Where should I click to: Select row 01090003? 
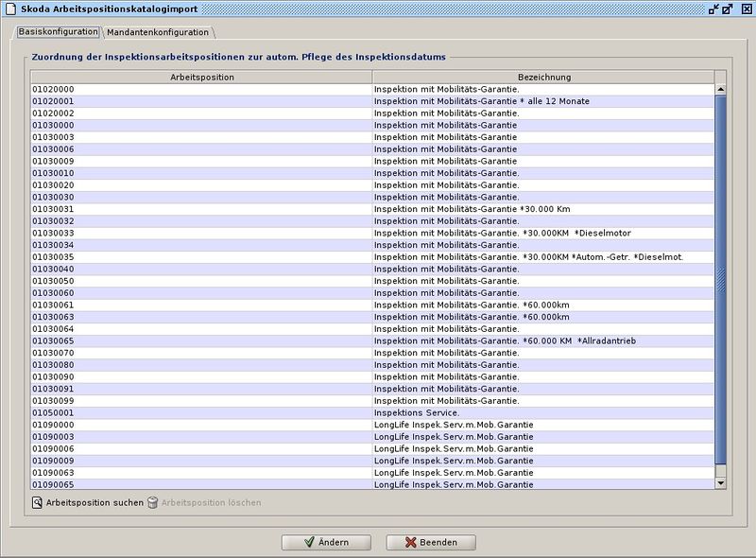372,437
